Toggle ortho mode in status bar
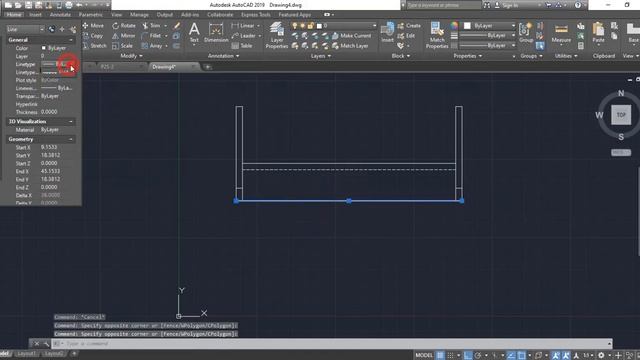 click(x=468, y=355)
